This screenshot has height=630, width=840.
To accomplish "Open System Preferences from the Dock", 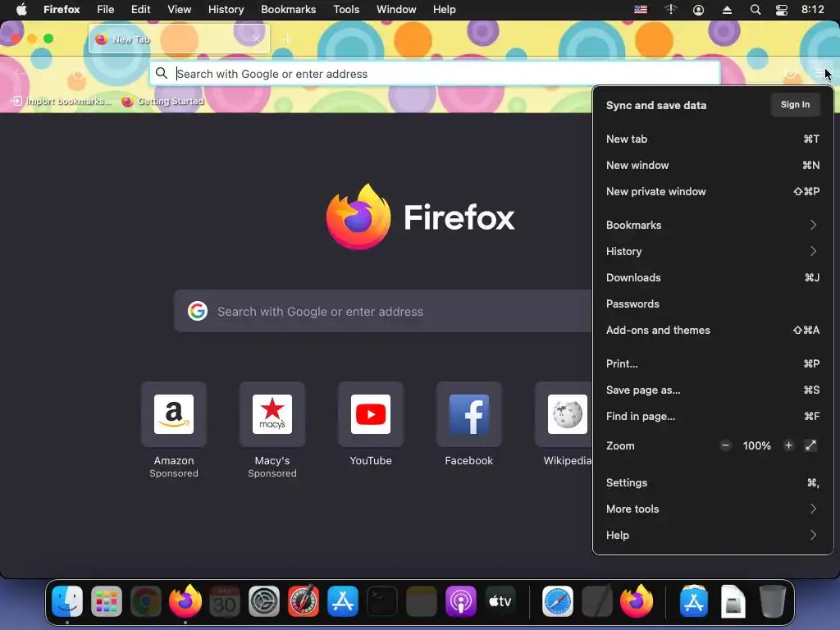I will coord(264,601).
